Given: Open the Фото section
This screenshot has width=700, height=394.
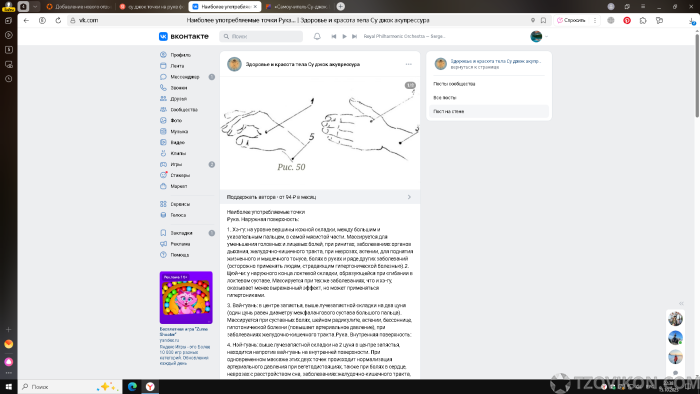Looking at the screenshot, I should coord(176,120).
